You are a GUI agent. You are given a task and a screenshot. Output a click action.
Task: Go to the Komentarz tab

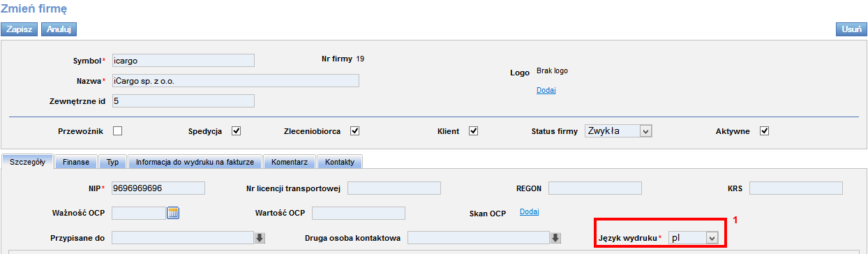click(x=290, y=162)
